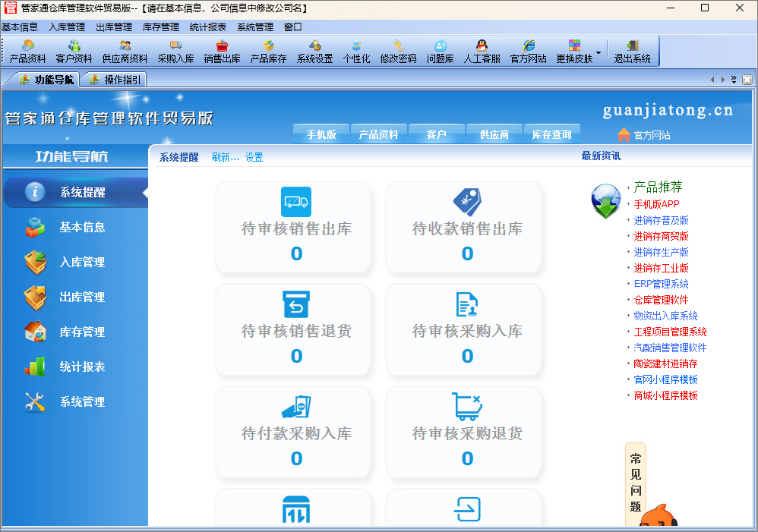The width and height of the screenshot is (758, 532).
Task: Open the ERP管理系统 link
Action: 661,284
